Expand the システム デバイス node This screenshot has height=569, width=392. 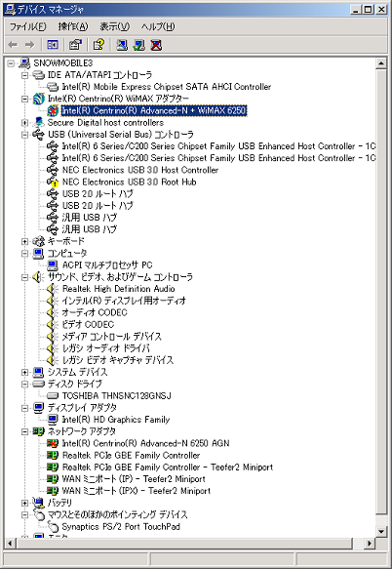24,372
